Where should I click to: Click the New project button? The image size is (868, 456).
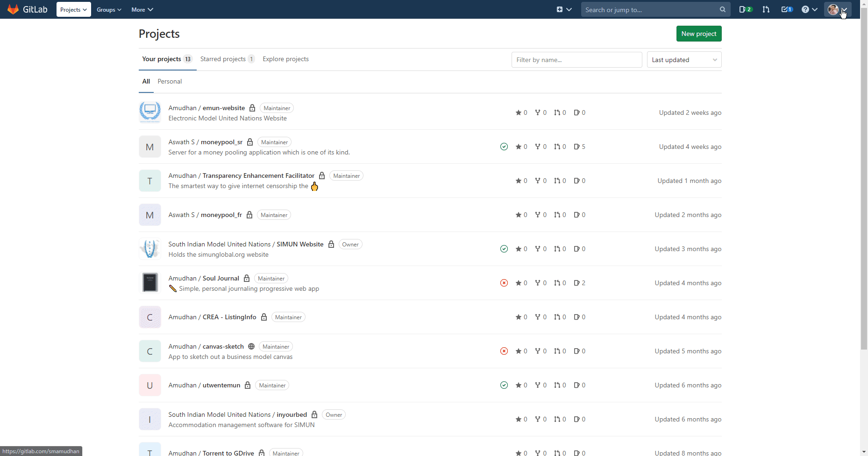pos(698,34)
